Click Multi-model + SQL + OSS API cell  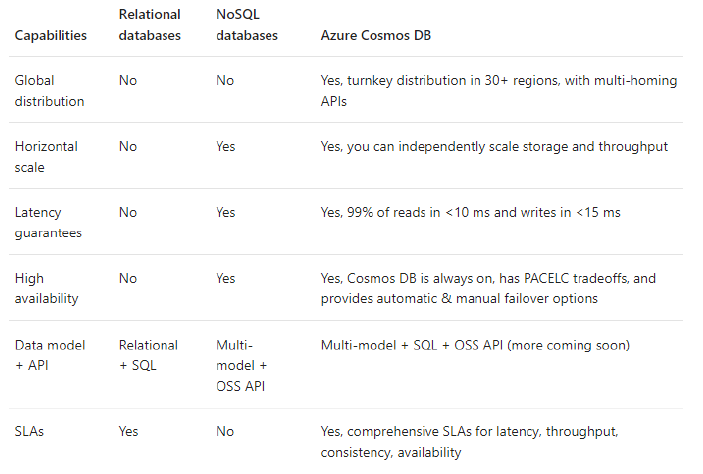coord(475,345)
